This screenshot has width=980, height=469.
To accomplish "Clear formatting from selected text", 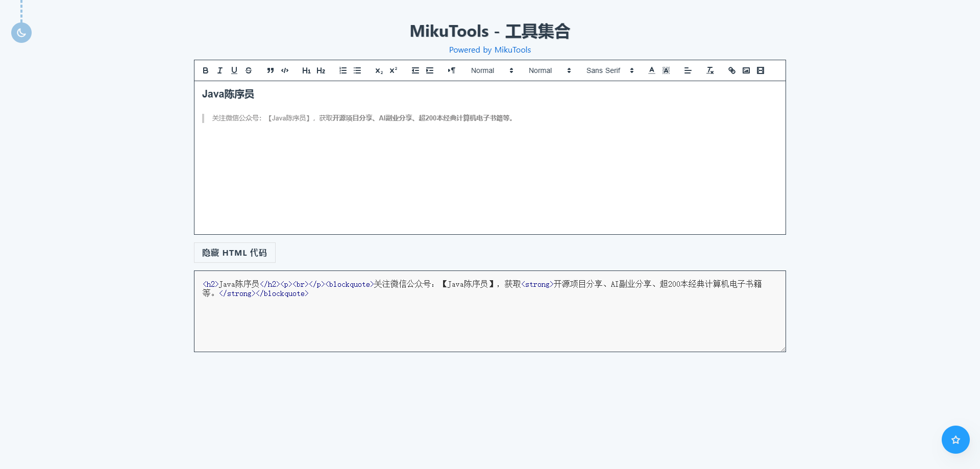I will tap(710, 70).
